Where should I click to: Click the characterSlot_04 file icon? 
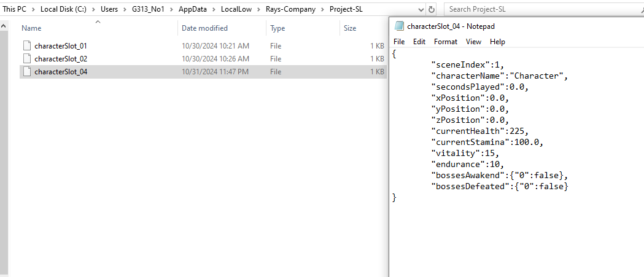pos(27,71)
